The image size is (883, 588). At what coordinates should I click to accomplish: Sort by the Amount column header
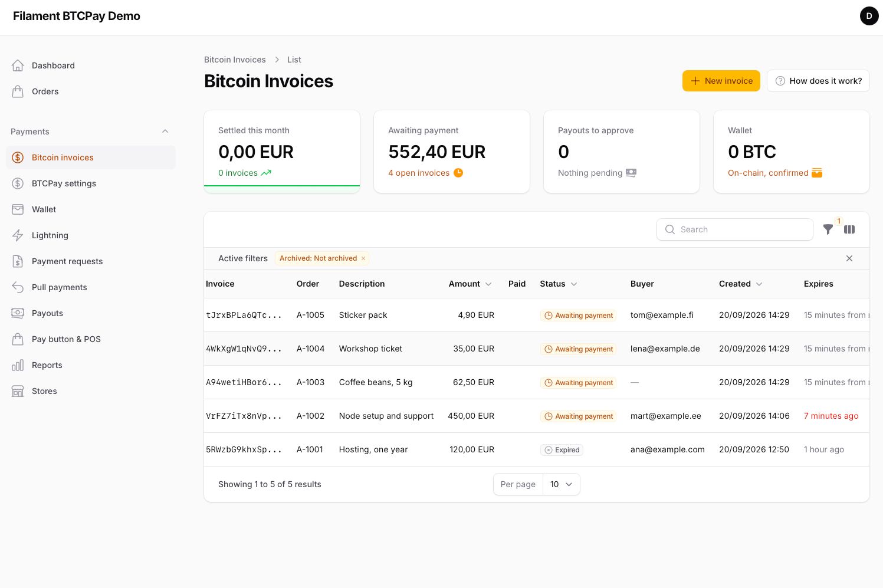point(470,284)
